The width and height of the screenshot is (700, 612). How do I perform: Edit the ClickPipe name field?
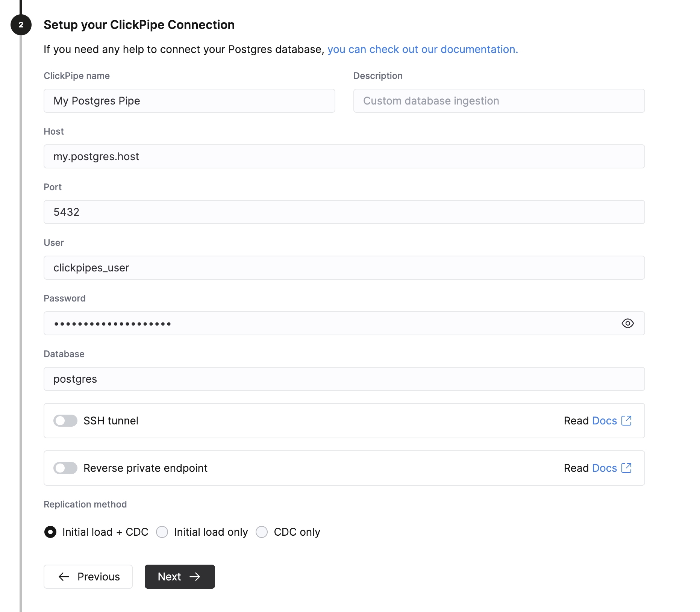[189, 101]
